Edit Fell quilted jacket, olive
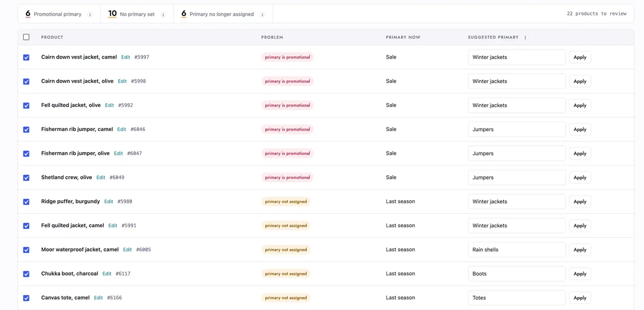644x310 pixels. [x=109, y=105]
